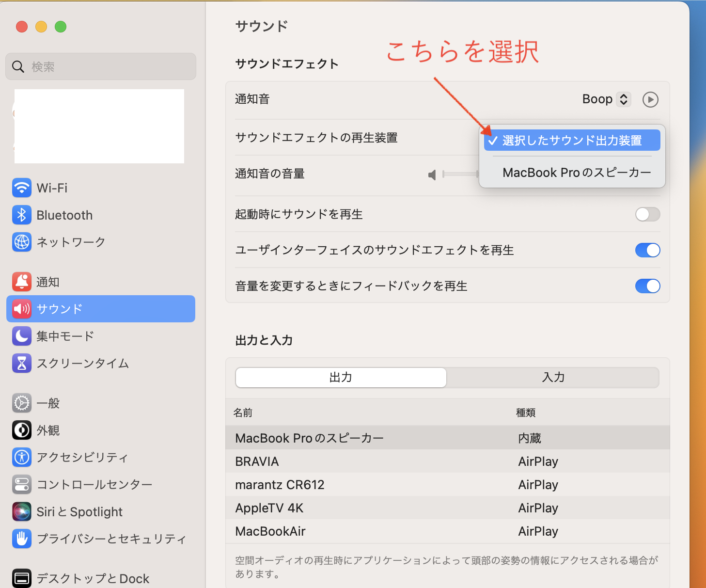Viewport: 706px width, 588px height.
Task: Click the 通知音の音量 slider track
Action: [460, 174]
